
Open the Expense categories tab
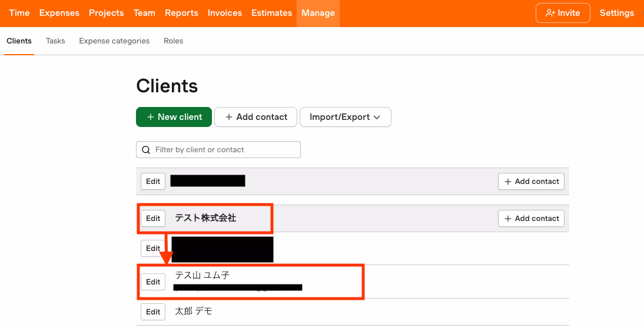click(114, 41)
